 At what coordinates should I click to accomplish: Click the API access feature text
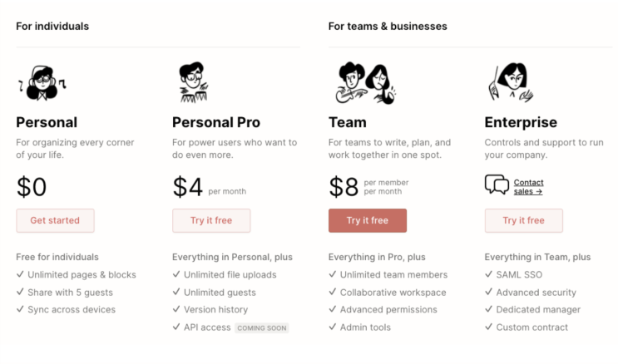[x=207, y=327]
